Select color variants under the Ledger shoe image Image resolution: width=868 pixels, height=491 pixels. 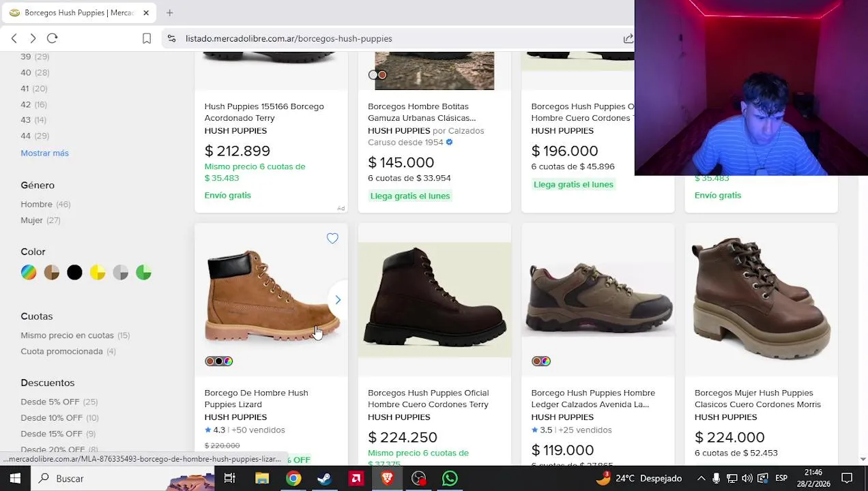pyautogui.click(x=541, y=361)
